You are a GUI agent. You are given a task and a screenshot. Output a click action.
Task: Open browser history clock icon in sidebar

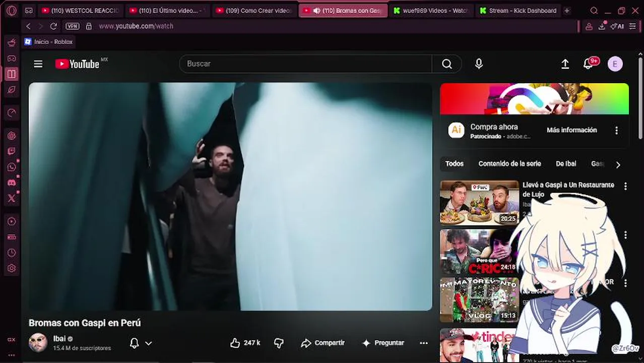pyautogui.click(x=11, y=253)
